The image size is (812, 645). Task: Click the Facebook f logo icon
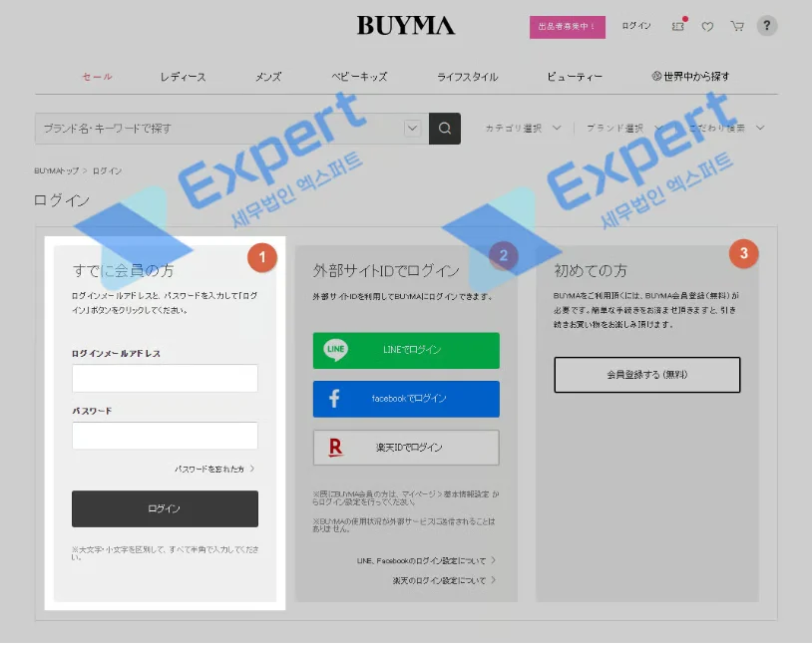point(334,398)
